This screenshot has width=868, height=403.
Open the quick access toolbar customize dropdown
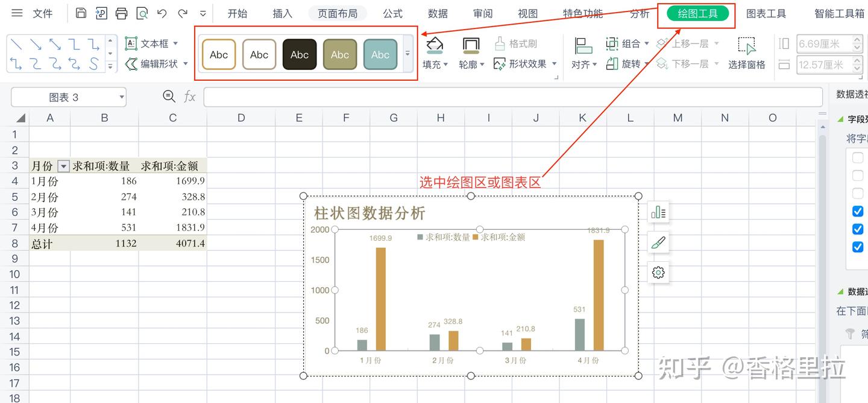203,13
